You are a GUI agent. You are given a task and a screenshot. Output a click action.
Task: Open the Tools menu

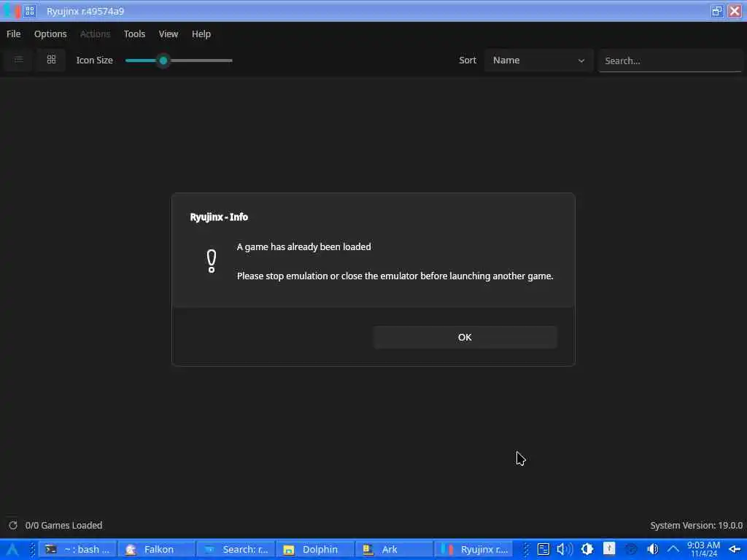pos(134,34)
